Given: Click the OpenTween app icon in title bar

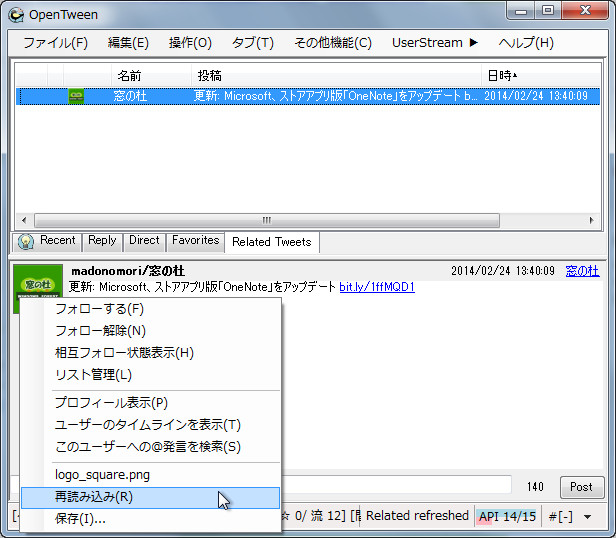Looking at the screenshot, I should 16,15.
